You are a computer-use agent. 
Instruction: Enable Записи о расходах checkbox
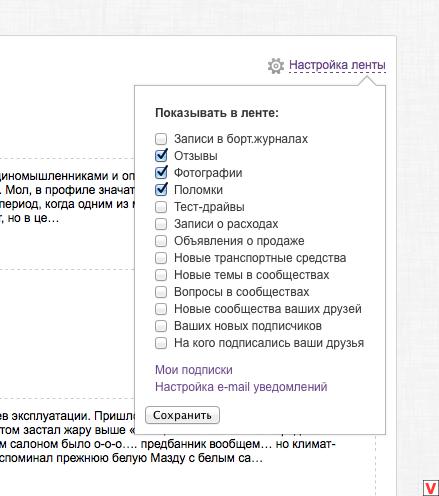pyautogui.click(x=161, y=224)
